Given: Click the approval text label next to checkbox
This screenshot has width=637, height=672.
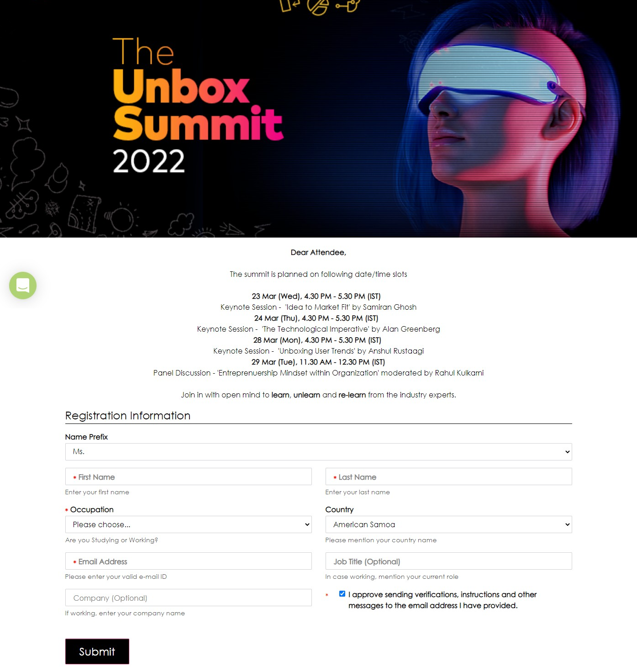Looking at the screenshot, I should [x=442, y=600].
